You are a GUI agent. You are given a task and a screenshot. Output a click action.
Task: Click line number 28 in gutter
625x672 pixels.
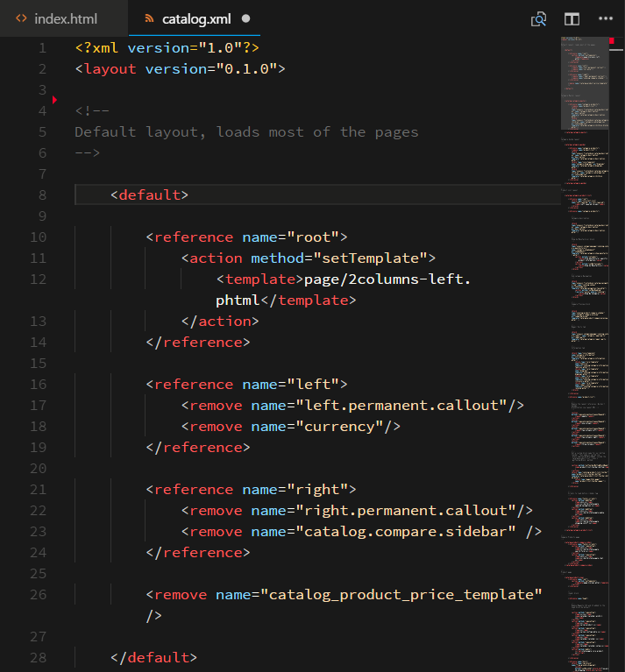tap(38, 657)
